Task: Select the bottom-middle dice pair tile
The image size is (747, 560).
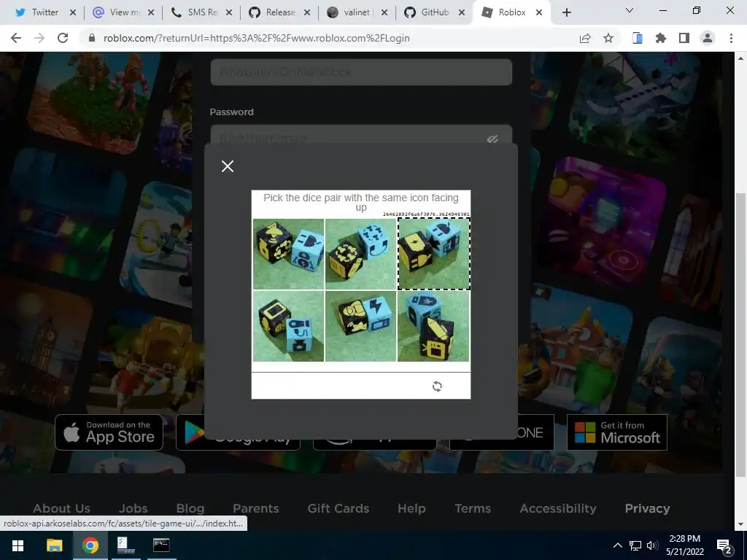Action: [360, 326]
